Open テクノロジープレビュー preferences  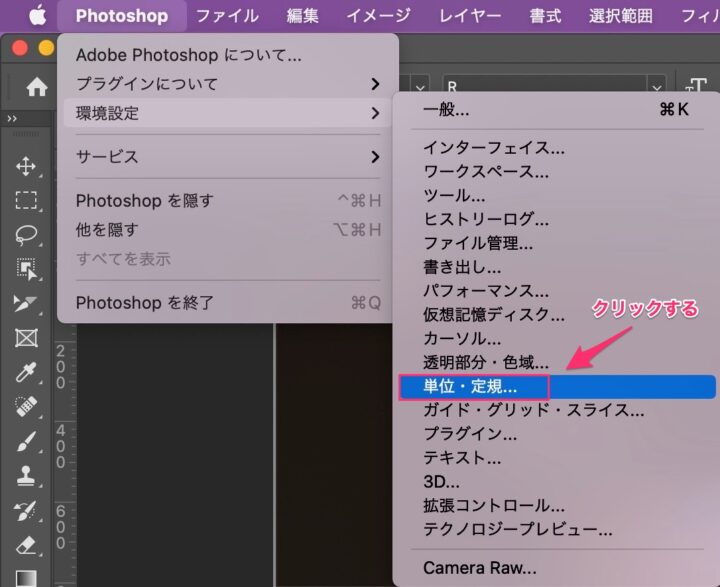point(557,530)
